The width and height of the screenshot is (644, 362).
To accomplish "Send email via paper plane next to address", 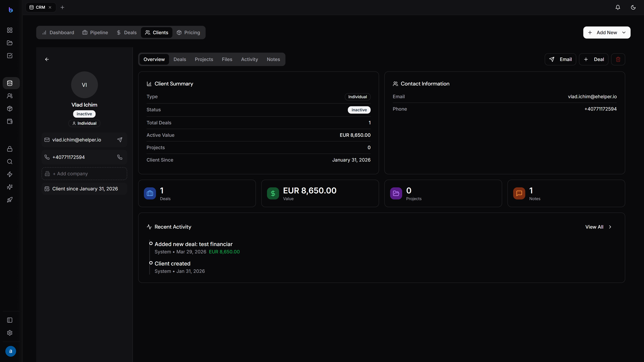I will pyautogui.click(x=120, y=140).
